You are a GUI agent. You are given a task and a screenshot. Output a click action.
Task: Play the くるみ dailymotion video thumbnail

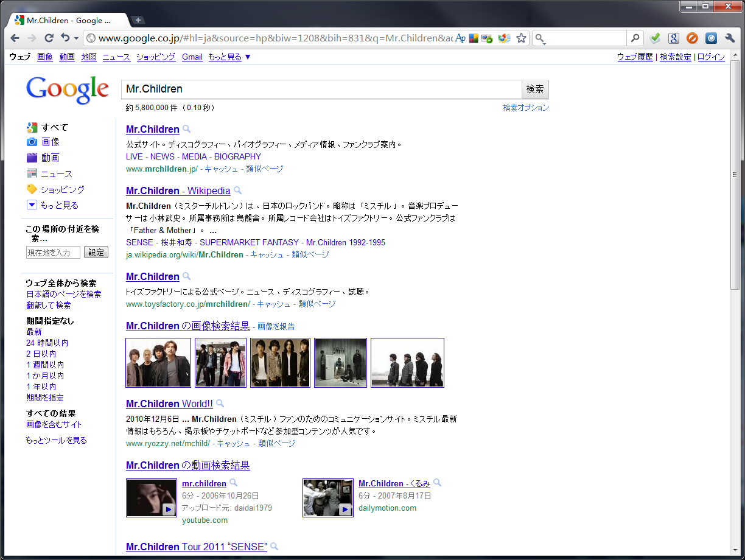click(x=328, y=498)
